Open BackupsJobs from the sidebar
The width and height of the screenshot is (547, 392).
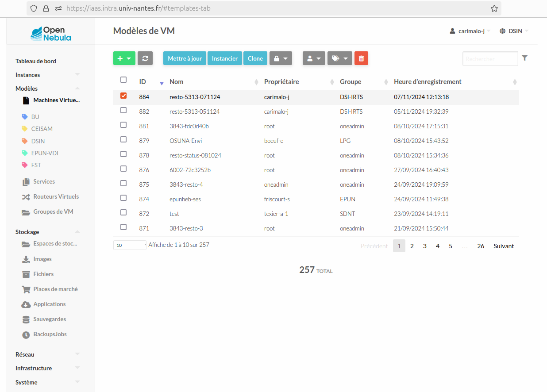pos(49,334)
